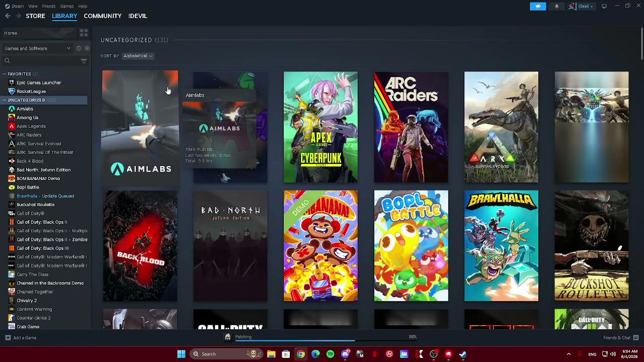Open the Windows Start menu
This screenshot has height=362, width=644.
click(x=181, y=354)
